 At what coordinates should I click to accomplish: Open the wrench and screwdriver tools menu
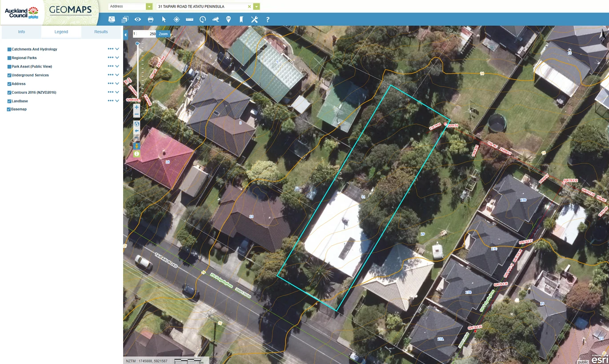254,20
